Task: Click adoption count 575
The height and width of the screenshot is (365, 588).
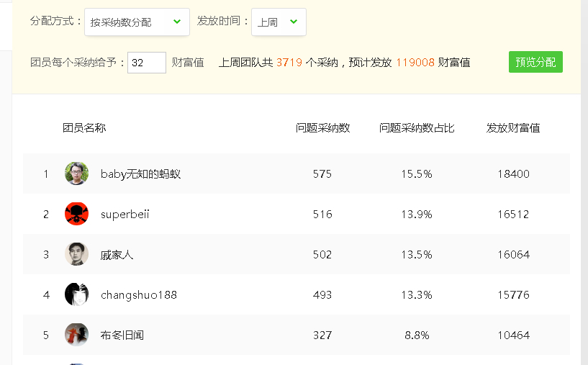Action: [x=322, y=174]
